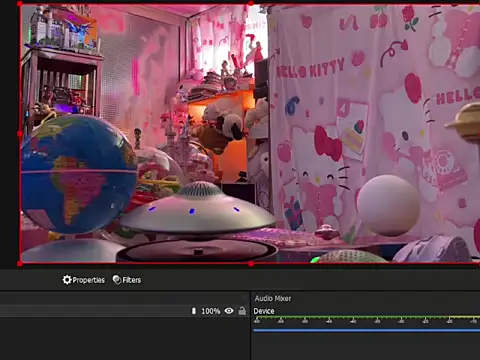Click top-left red transform handle
This screenshot has width=480, height=360.
tap(20, 4)
